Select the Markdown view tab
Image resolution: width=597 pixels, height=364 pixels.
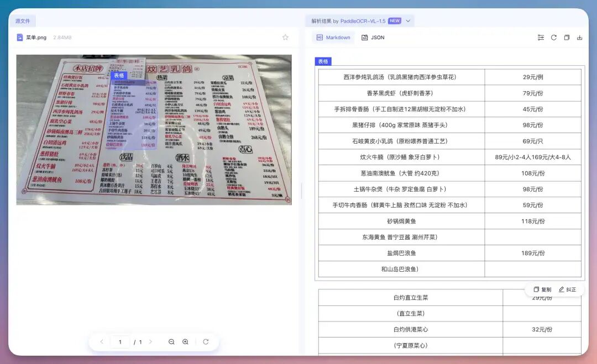333,37
